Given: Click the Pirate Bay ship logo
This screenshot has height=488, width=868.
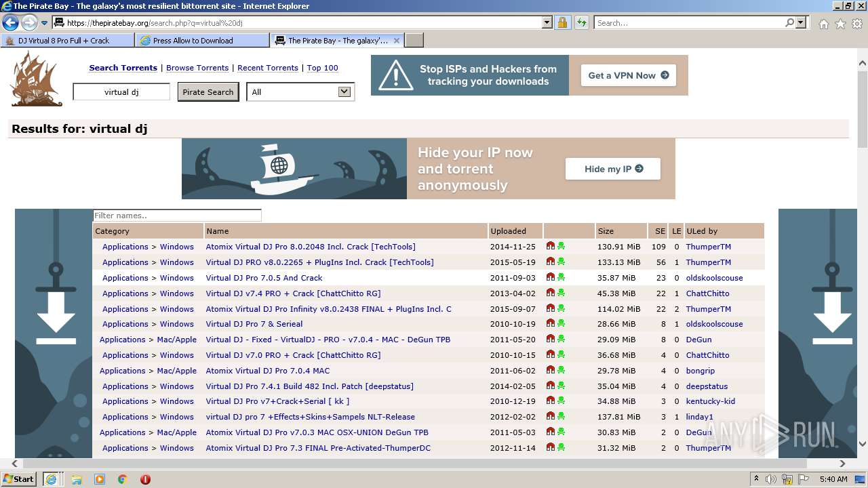Looking at the screenshot, I should [x=36, y=79].
